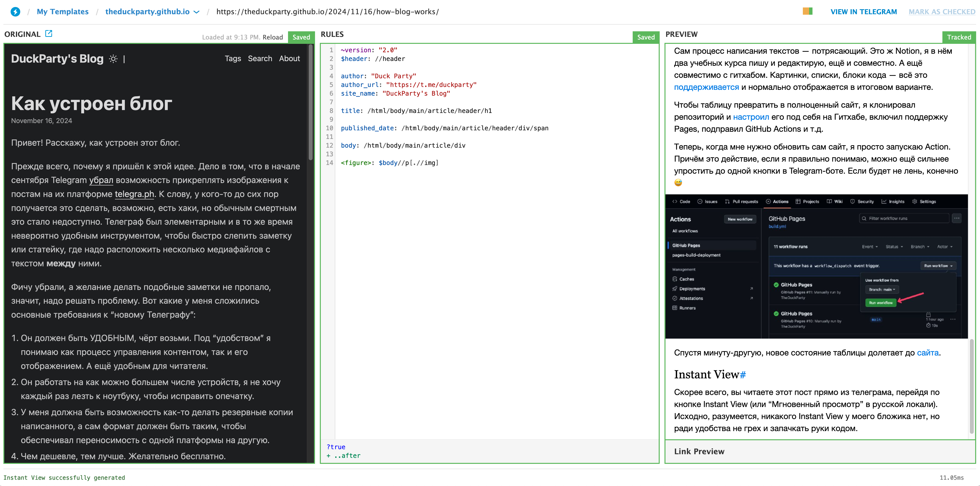
Task: Place cursor on the ~version rule line
Action: [x=369, y=50]
